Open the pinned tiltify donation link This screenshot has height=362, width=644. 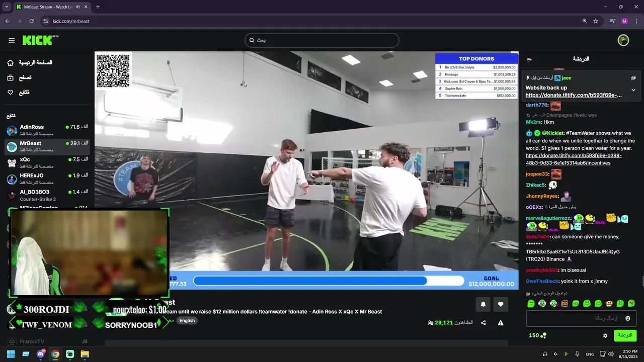(x=574, y=95)
